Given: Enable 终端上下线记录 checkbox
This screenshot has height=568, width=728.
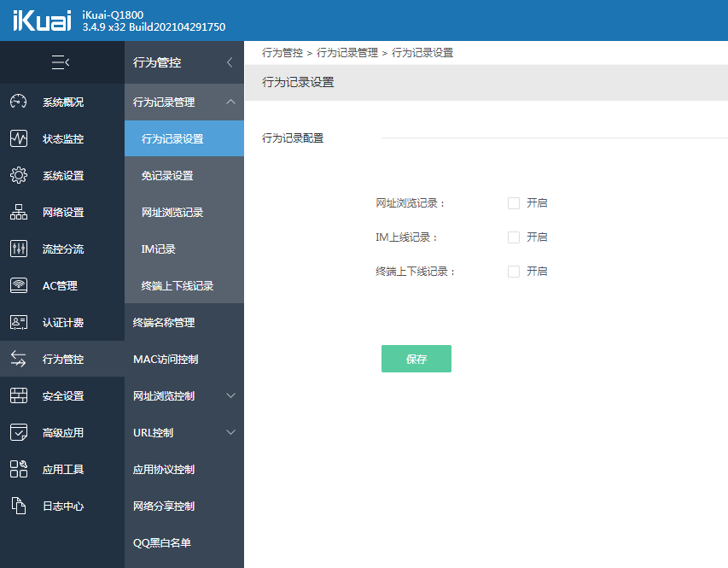Looking at the screenshot, I should [x=513, y=271].
